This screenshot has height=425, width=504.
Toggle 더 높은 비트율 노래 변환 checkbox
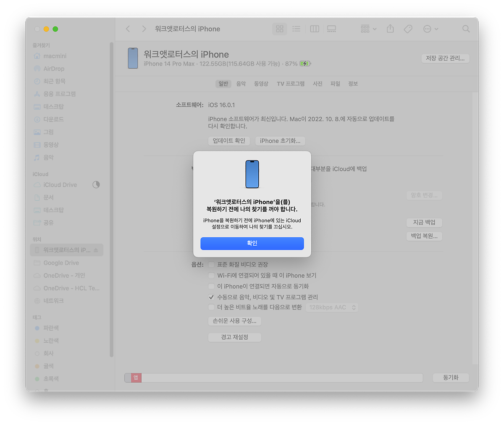211,307
